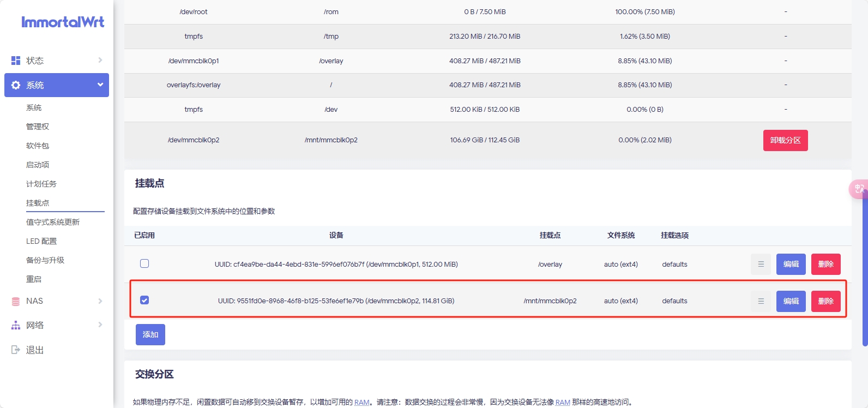Expand the NAS menu chevron
This screenshot has height=408, width=868.
(x=100, y=301)
